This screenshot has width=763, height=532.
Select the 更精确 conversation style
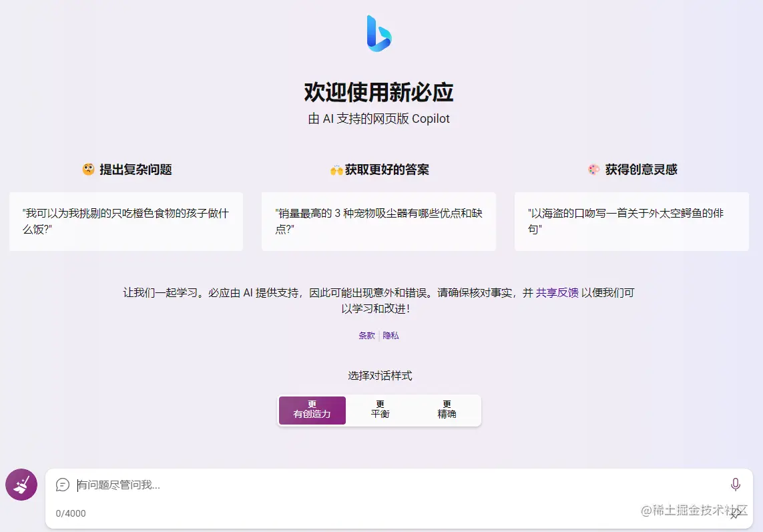point(447,410)
